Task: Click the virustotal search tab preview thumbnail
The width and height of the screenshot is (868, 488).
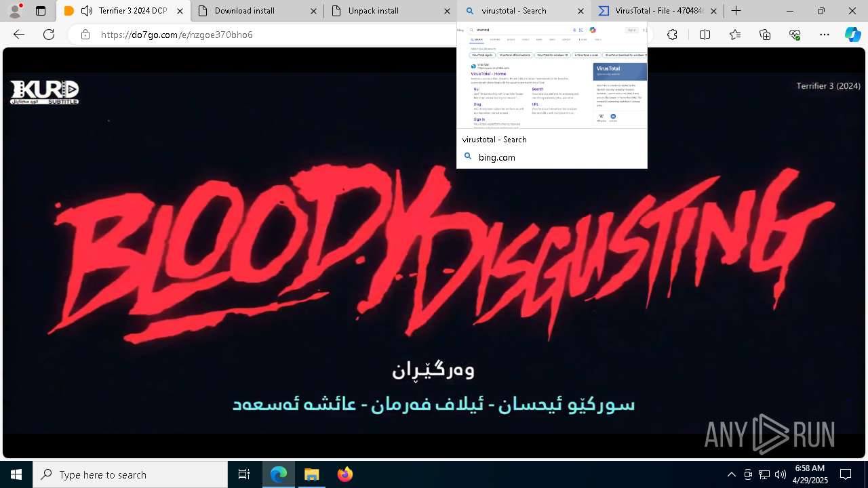Action: 552,75
